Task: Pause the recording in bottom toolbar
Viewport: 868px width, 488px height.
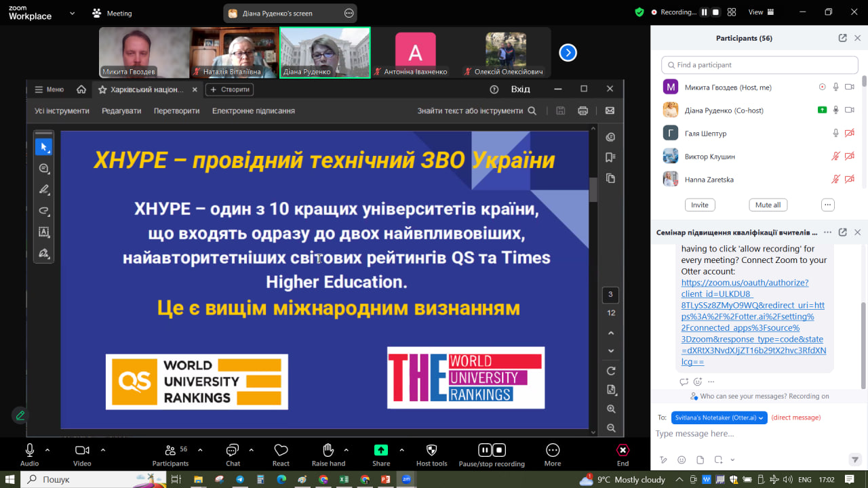Action: tap(484, 450)
